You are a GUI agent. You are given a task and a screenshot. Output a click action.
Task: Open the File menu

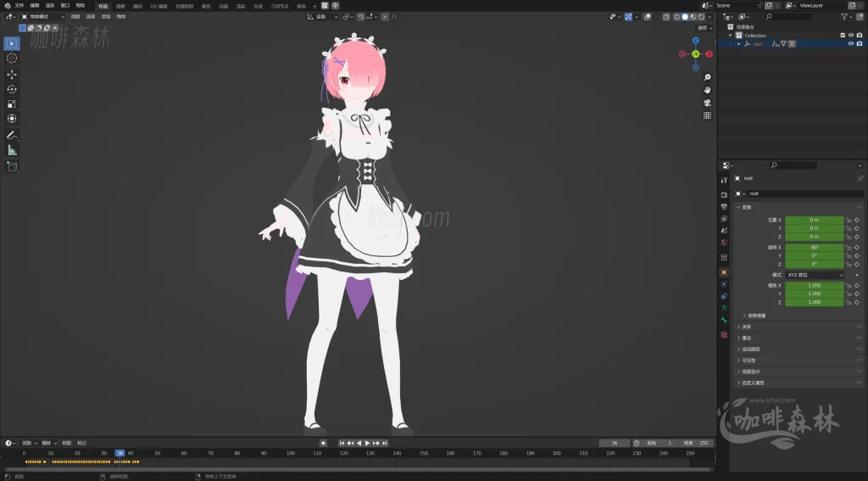pyautogui.click(x=19, y=6)
